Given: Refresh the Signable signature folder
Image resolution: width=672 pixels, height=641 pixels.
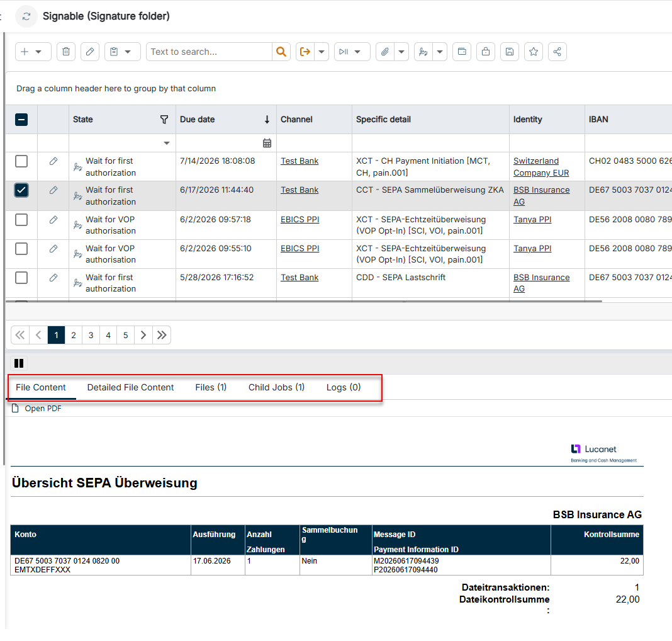Looking at the screenshot, I should (26, 16).
